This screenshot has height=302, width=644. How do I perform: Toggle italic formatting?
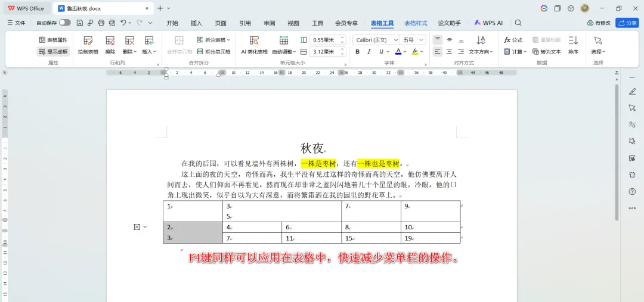click(369, 52)
